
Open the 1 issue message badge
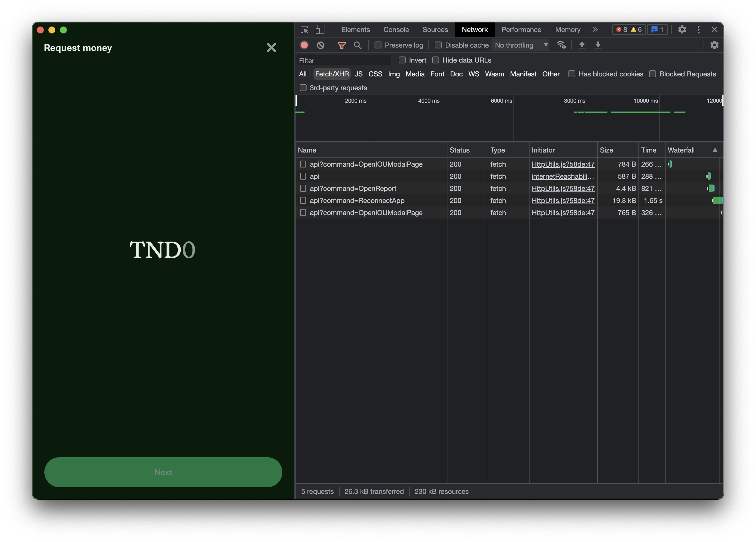coord(657,30)
